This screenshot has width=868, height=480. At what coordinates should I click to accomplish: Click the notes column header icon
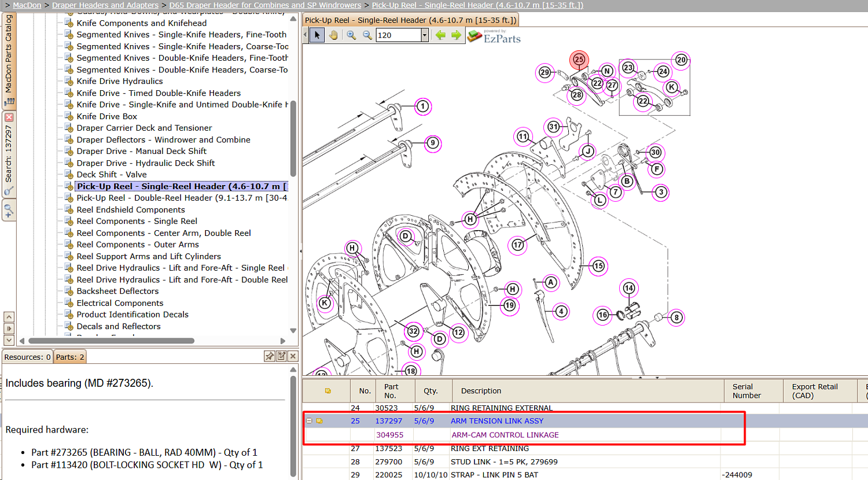click(328, 391)
